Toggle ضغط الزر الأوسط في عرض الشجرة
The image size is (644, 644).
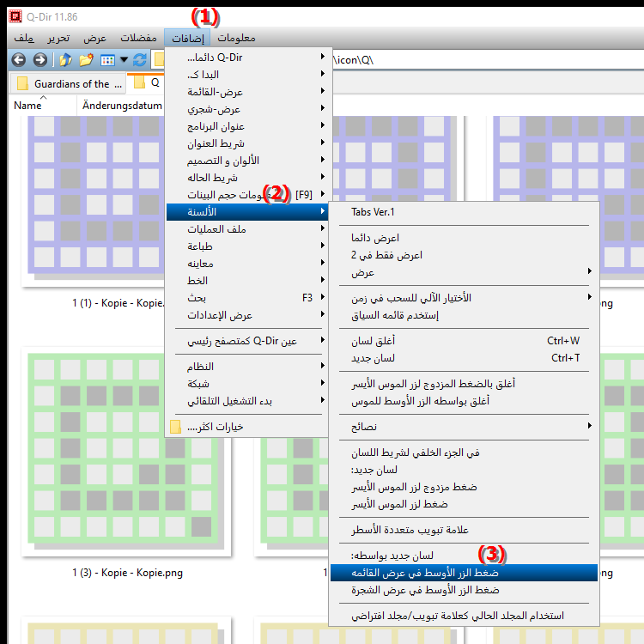[464, 590]
